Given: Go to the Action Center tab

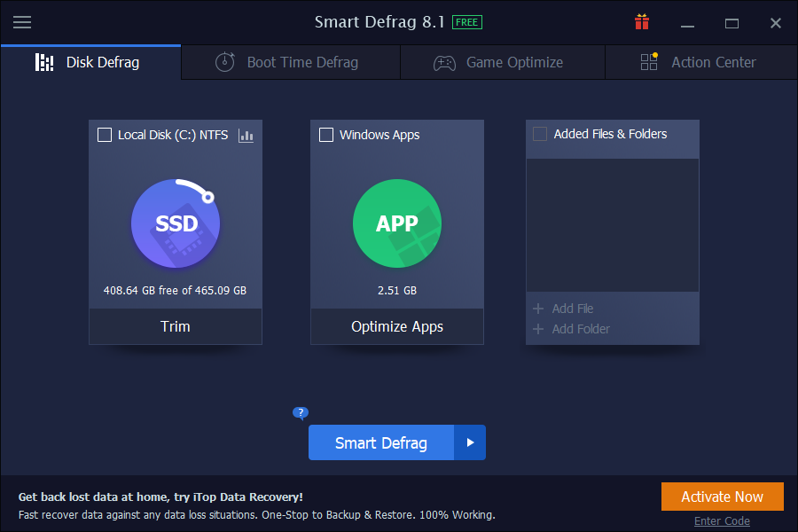Looking at the screenshot, I should pyautogui.click(x=713, y=62).
